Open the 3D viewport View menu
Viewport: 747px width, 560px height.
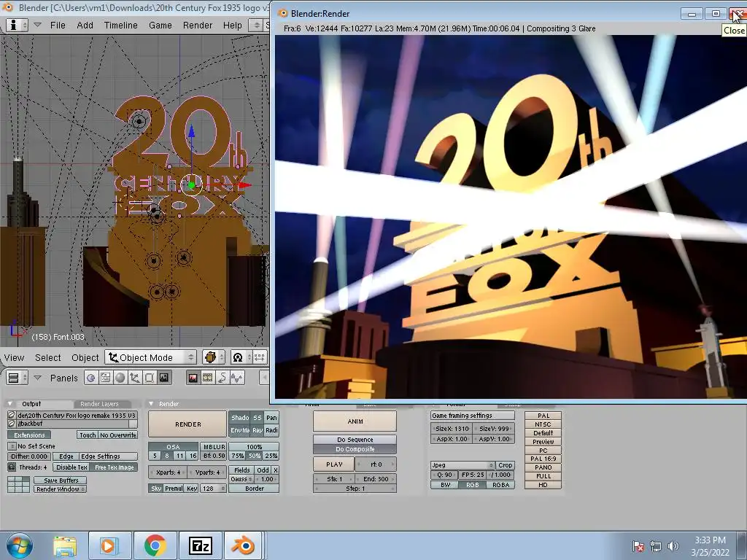pos(15,357)
